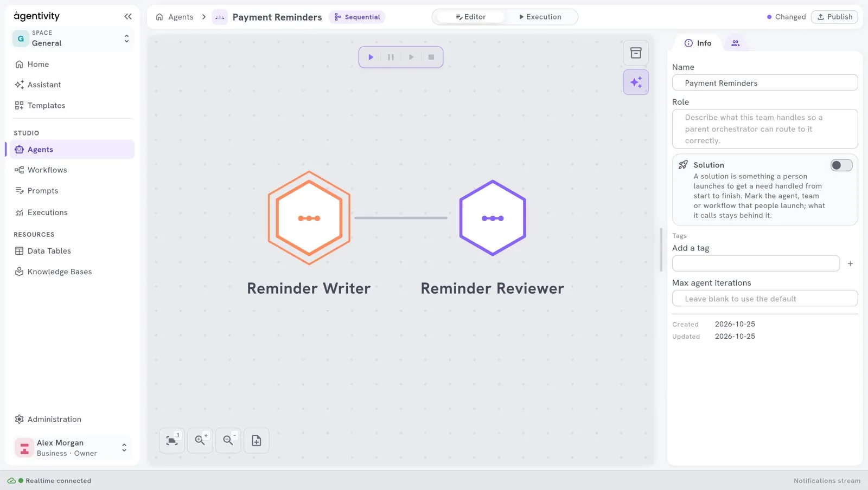
Task: Click the pause execution icon
Action: pos(391,57)
